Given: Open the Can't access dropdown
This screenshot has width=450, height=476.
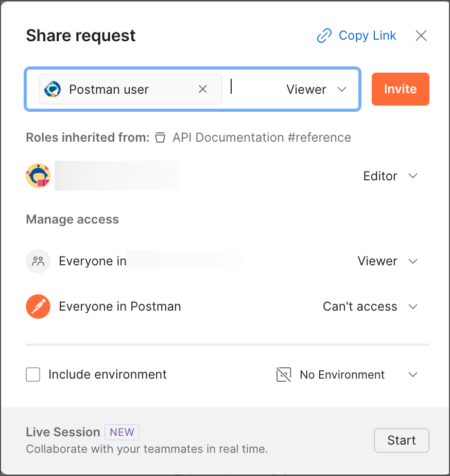Looking at the screenshot, I should pos(370,307).
